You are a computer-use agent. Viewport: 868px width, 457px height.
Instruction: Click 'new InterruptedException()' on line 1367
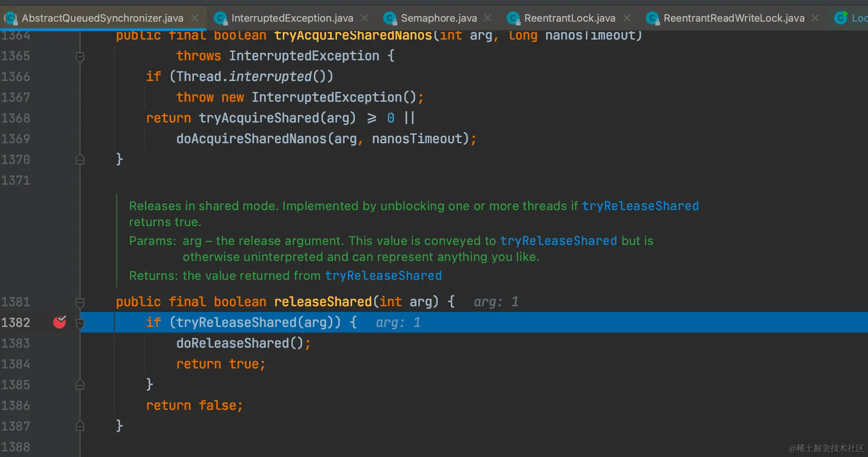point(319,97)
